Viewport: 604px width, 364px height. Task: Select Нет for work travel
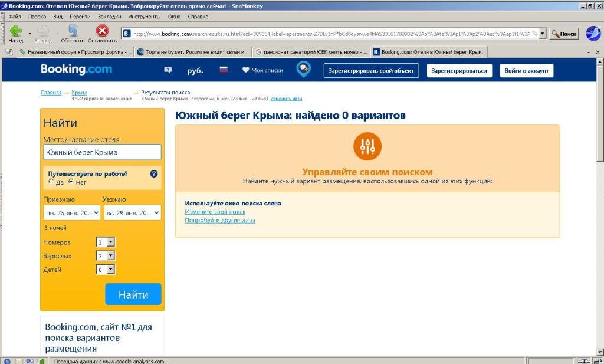pos(71,182)
